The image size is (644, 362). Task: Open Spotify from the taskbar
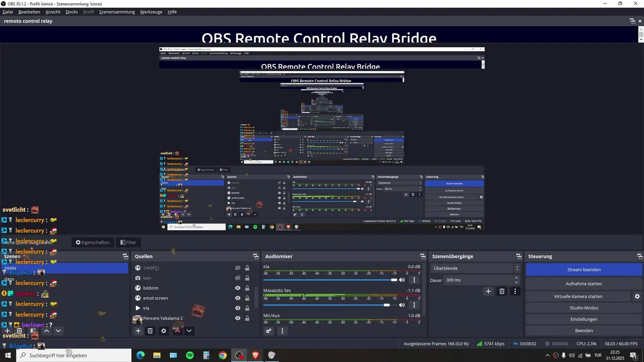click(x=190, y=355)
